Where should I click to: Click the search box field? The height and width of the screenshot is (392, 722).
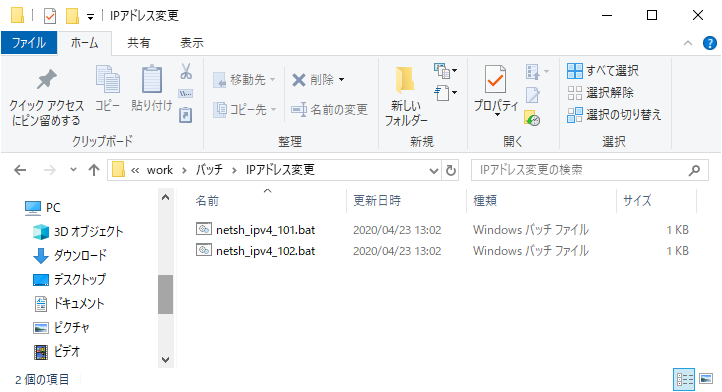pyautogui.click(x=589, y=170)
